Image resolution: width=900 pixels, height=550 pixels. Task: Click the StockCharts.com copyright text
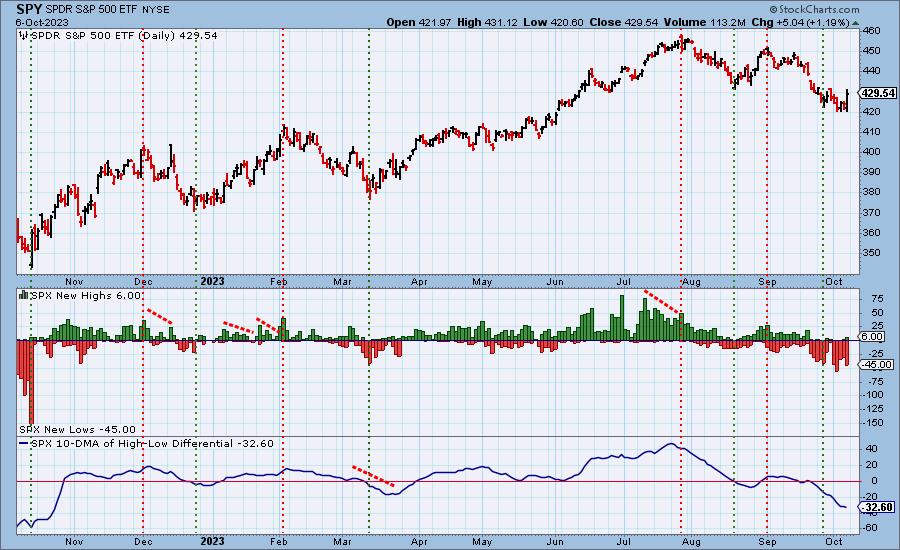[814, 9]
